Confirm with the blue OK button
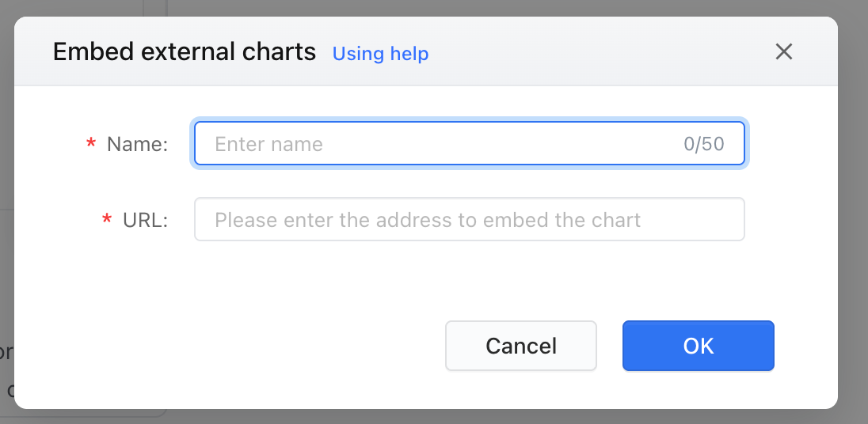 [x=698, y=346]
